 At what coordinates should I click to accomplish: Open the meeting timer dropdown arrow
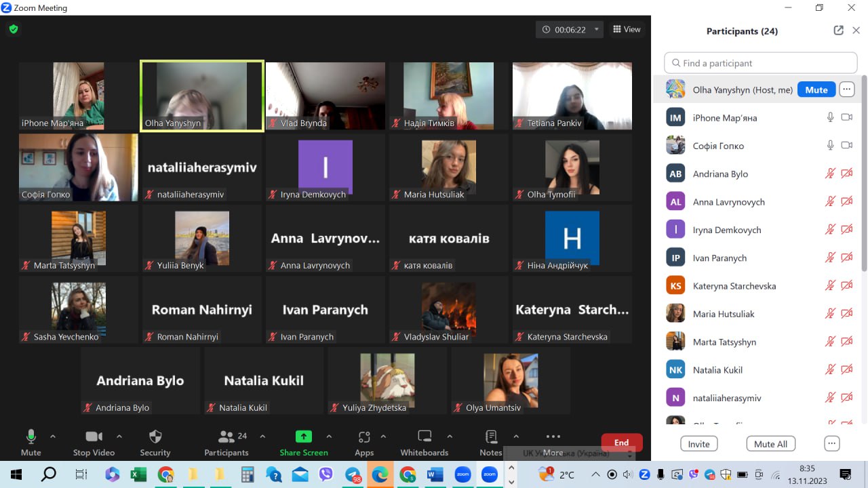[x=597, y=30]
